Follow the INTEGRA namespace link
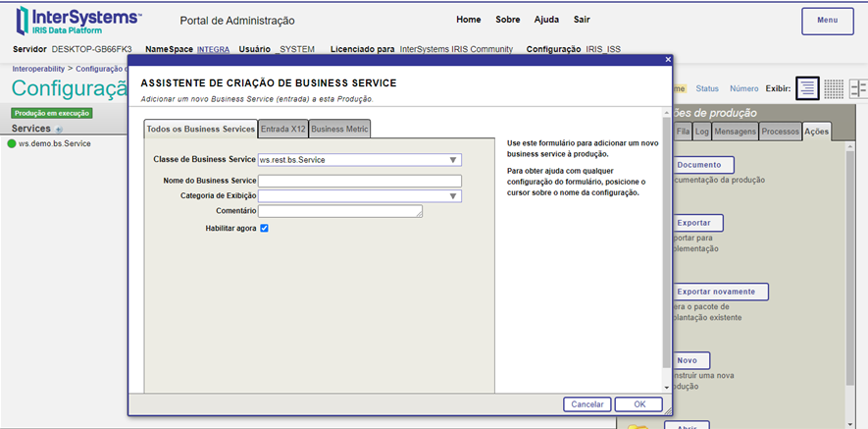 point(214,49)
